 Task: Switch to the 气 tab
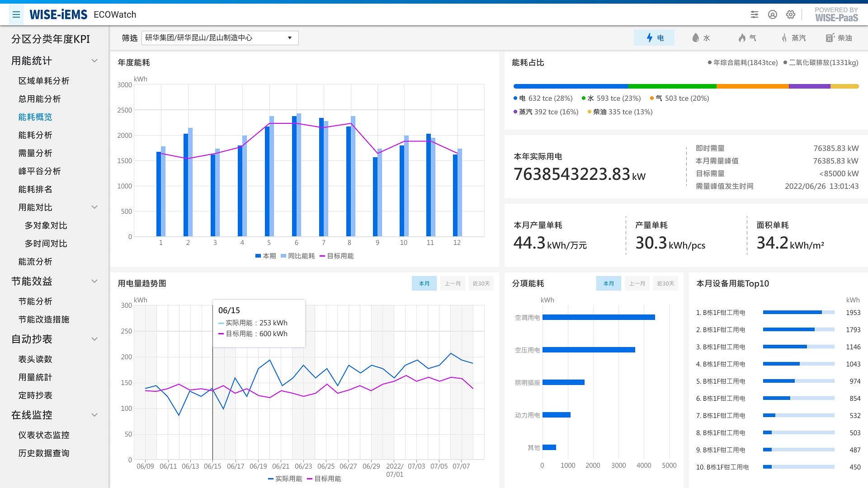(x=746, y=38)
